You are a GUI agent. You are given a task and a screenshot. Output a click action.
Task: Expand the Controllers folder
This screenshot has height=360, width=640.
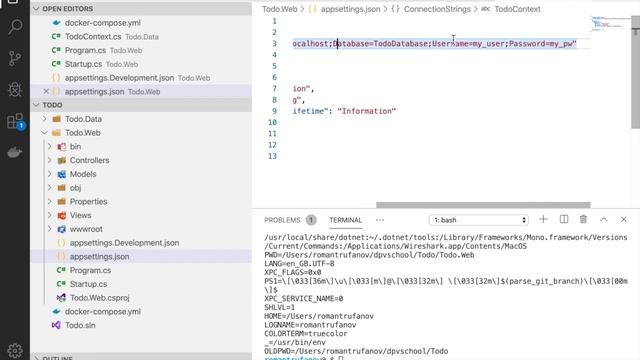pos(50,160)
